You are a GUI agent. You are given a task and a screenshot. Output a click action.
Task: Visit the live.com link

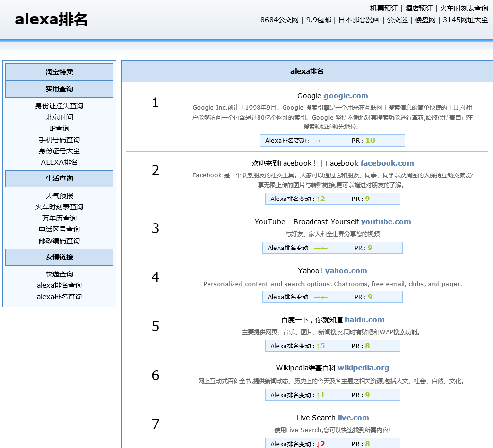point(354,418)
